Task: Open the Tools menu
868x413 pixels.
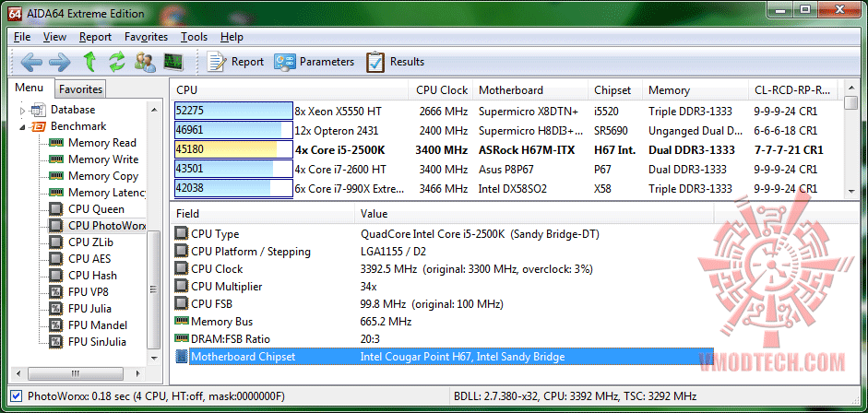Action: [194, 37]
